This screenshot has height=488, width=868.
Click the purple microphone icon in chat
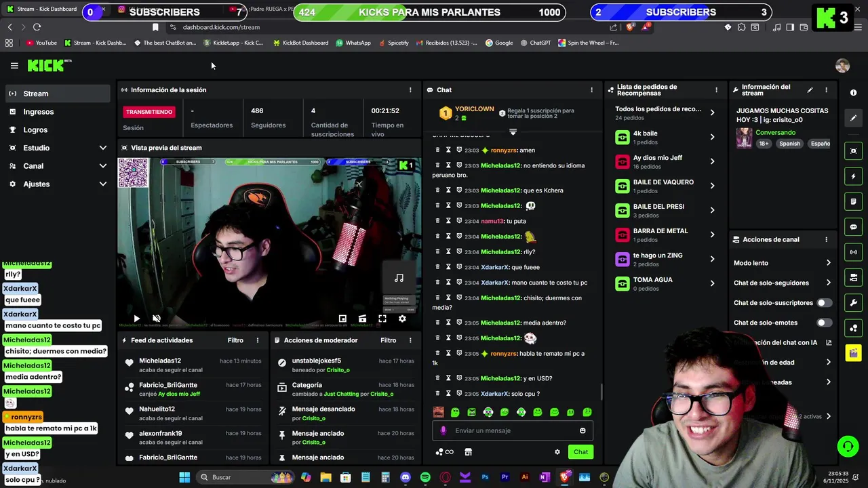tap(443, 430)
